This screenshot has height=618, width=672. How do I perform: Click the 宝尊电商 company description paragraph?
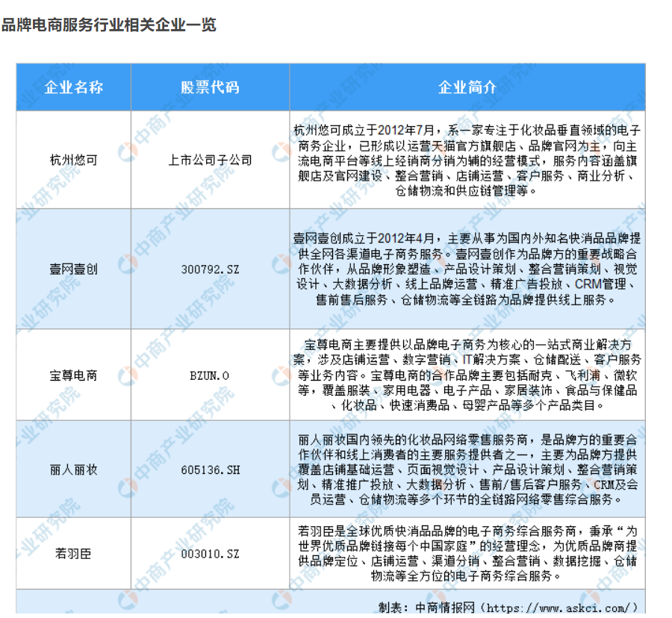click(467, 375)
